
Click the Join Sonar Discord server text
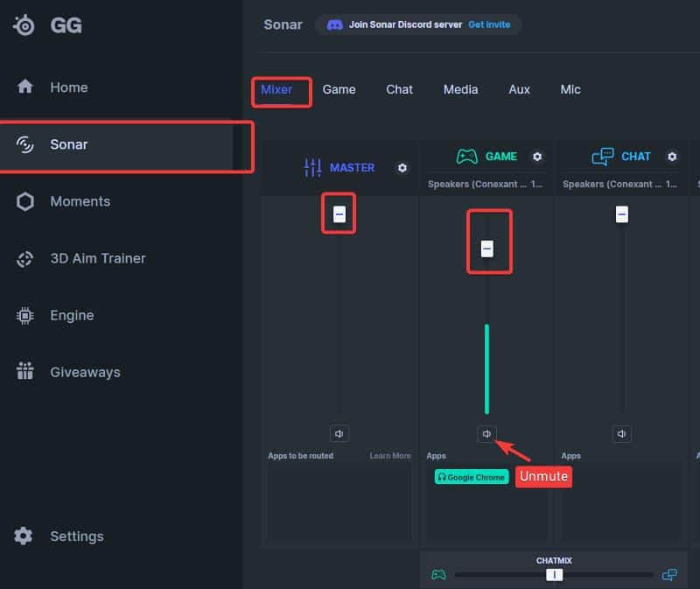pyautogui.click(x=405, y=25)
